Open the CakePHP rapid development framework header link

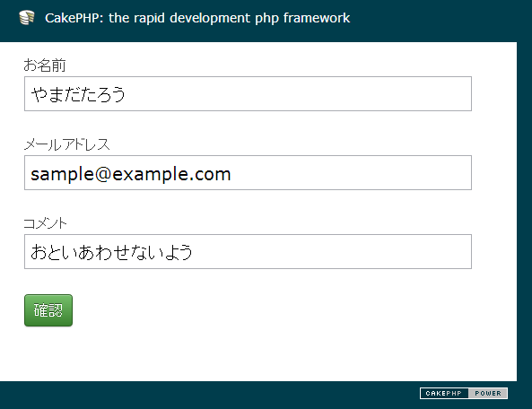click(x=197, y=18)
